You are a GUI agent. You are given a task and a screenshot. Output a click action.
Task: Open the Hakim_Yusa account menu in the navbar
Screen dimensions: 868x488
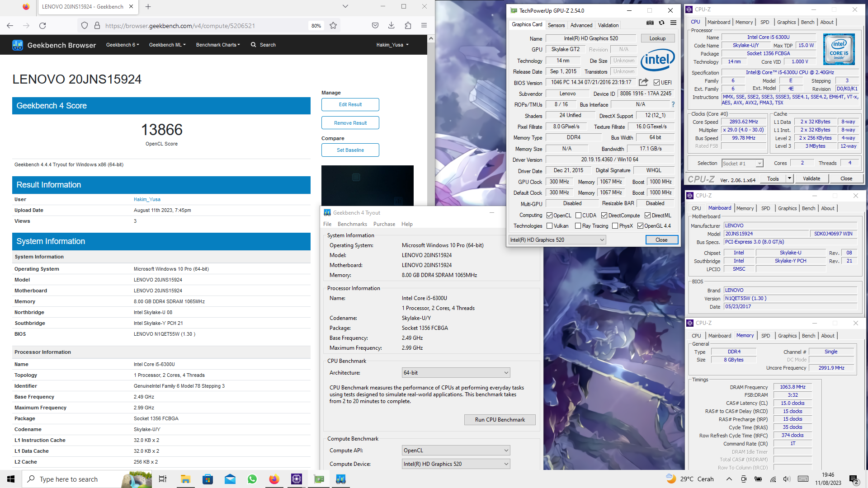[x=392, y=45]
